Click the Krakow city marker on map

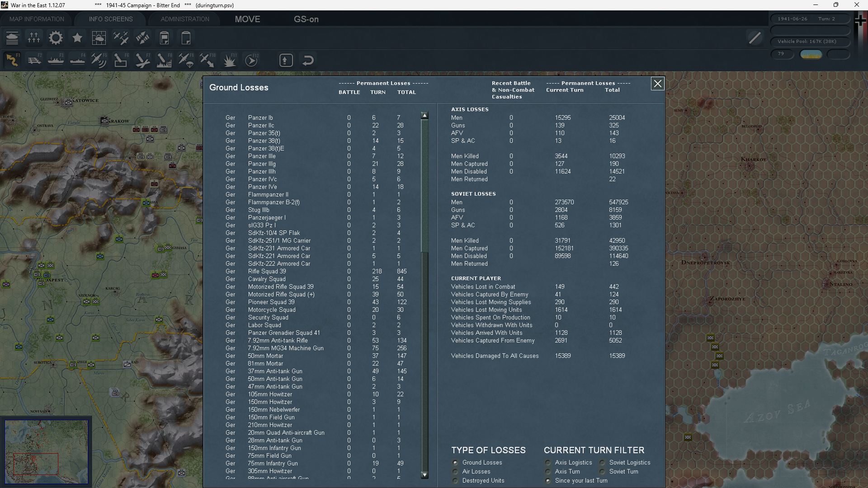pyautogui.click(x=104, y=120)
